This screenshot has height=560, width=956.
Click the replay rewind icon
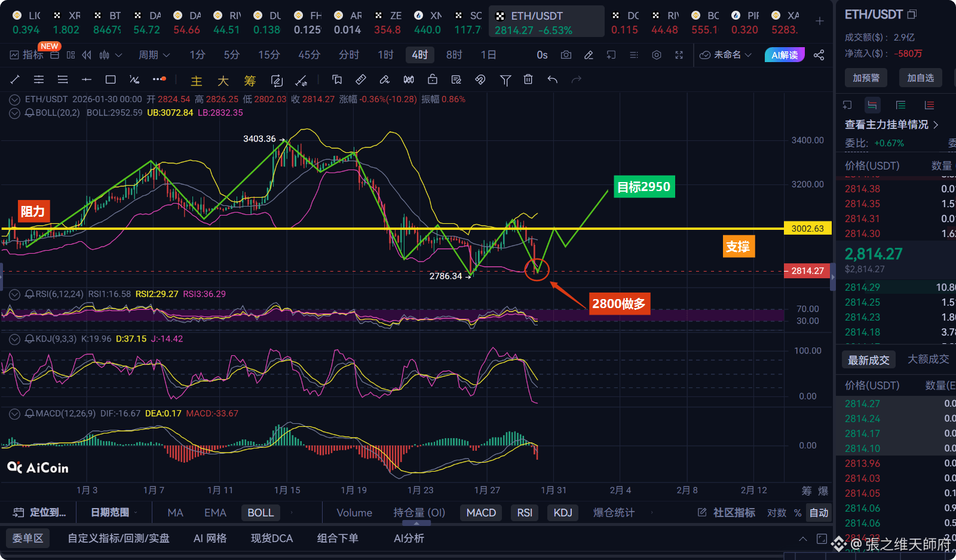[x=87, y=55]
